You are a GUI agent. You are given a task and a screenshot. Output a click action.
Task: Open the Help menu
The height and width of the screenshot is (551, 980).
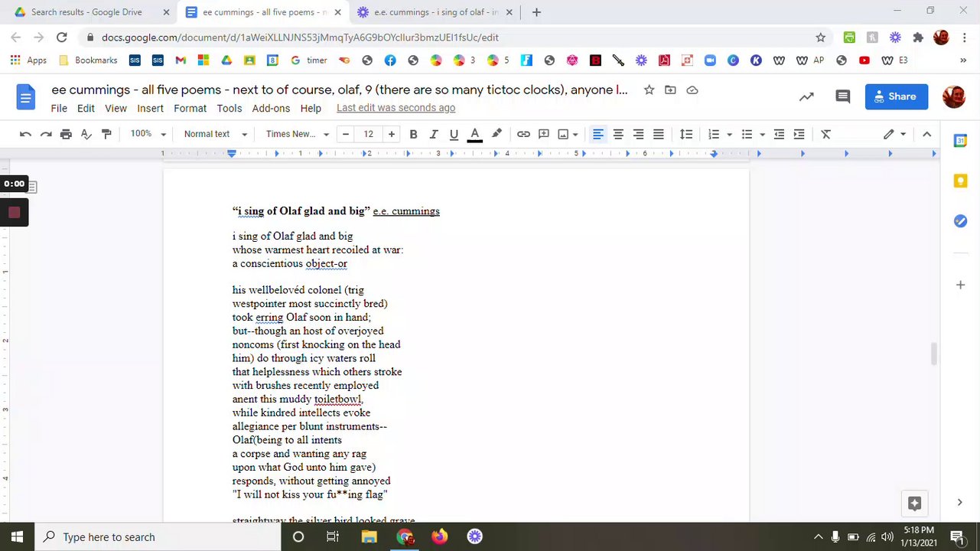click(x=311, y=109)
